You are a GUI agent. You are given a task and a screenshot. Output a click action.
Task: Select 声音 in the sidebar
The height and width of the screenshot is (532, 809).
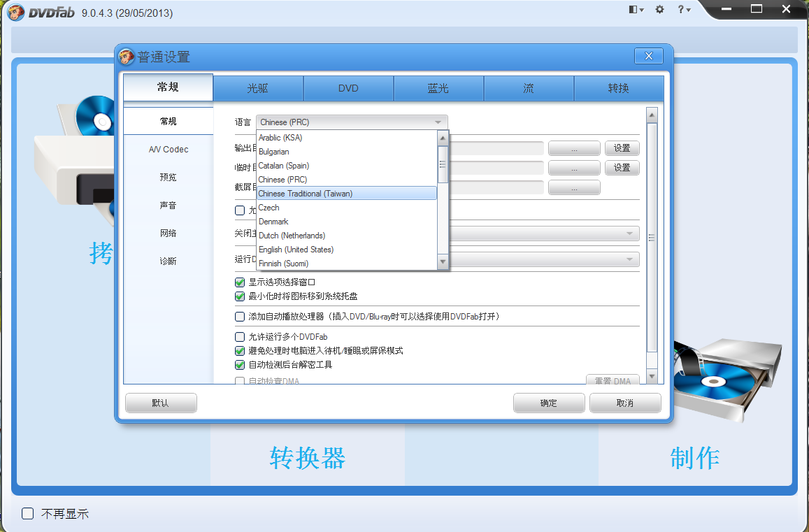(x=169, y=205)
